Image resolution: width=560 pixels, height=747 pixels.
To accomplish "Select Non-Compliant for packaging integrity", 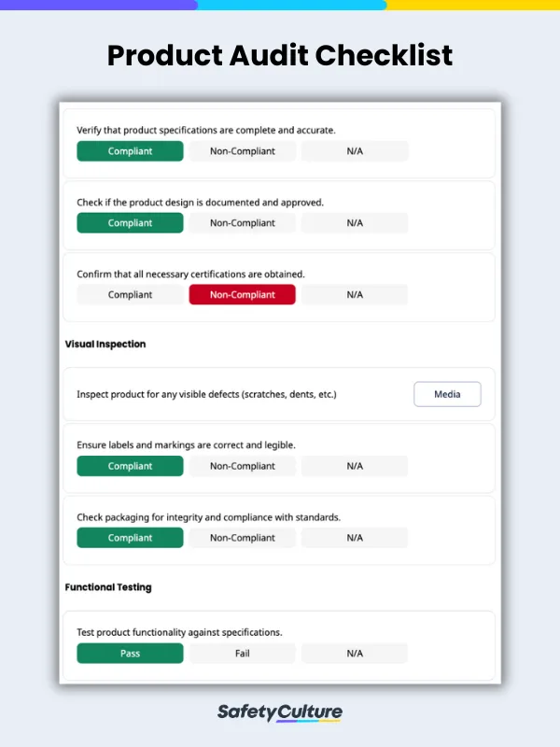I will point(243,538).
